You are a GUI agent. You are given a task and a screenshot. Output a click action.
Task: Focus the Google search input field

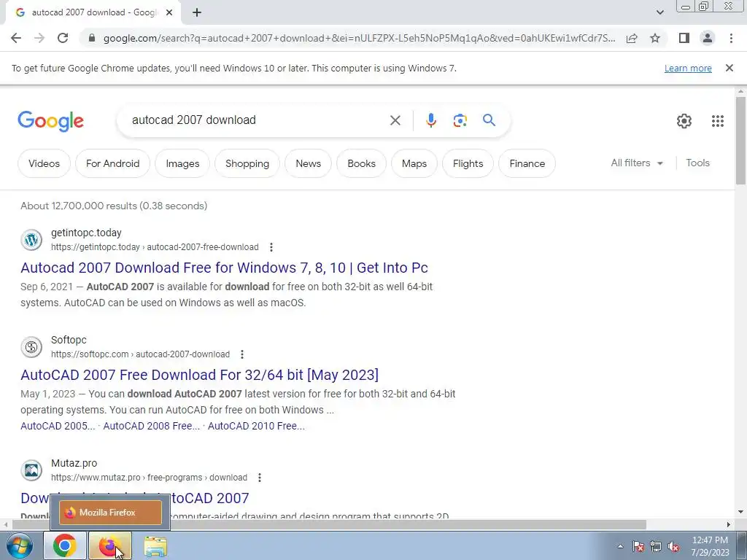(x=258, y=120)
